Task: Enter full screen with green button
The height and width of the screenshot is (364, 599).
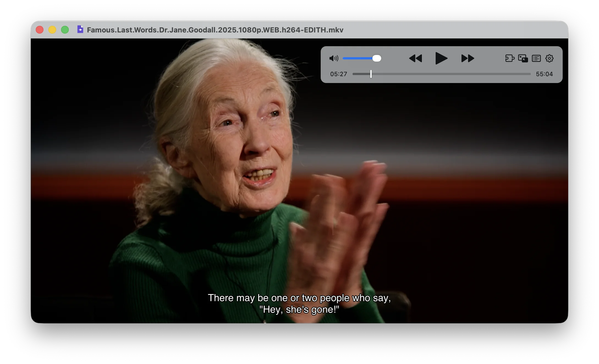Action: tap(65, 30)
